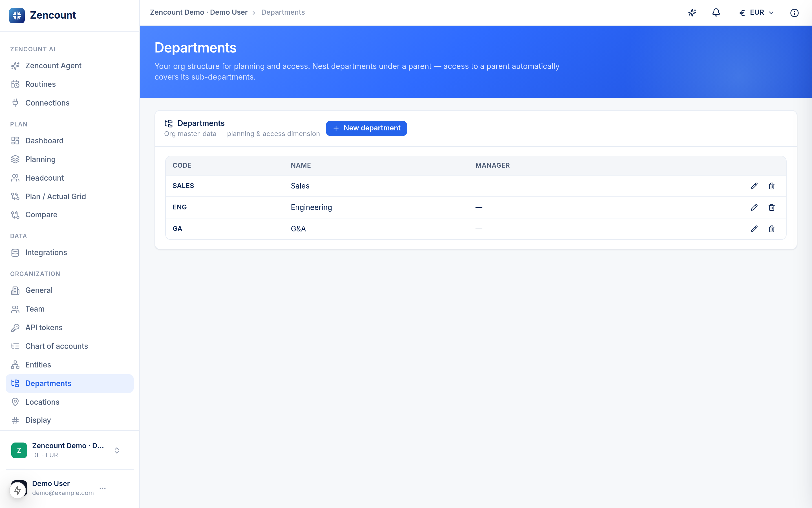Screen dimensions: 812x508
Task: Edit the ENG department with the pencil icon
Action: [x=754, y=208]
